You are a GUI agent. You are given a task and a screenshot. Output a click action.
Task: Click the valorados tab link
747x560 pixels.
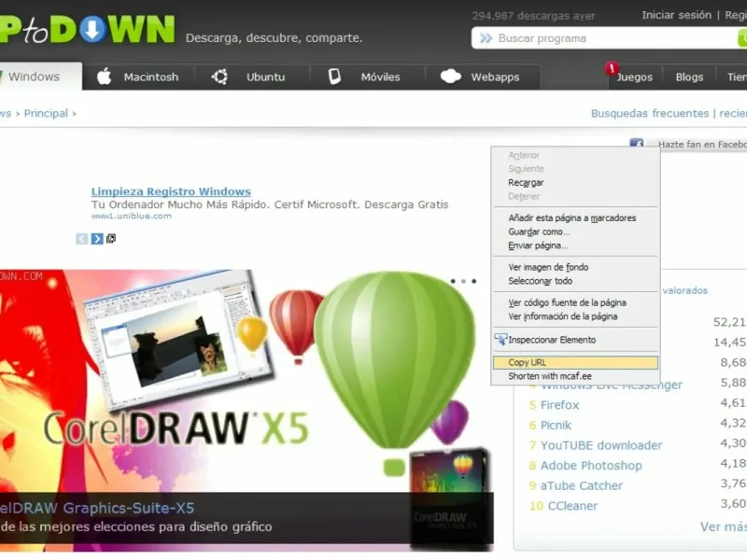tap(685, 290)
